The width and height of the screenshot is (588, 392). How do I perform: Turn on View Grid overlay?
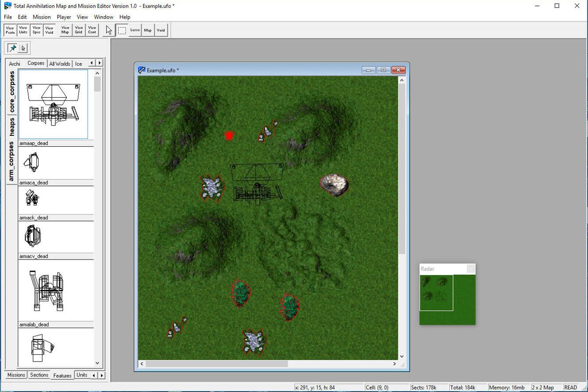[78, 30]
